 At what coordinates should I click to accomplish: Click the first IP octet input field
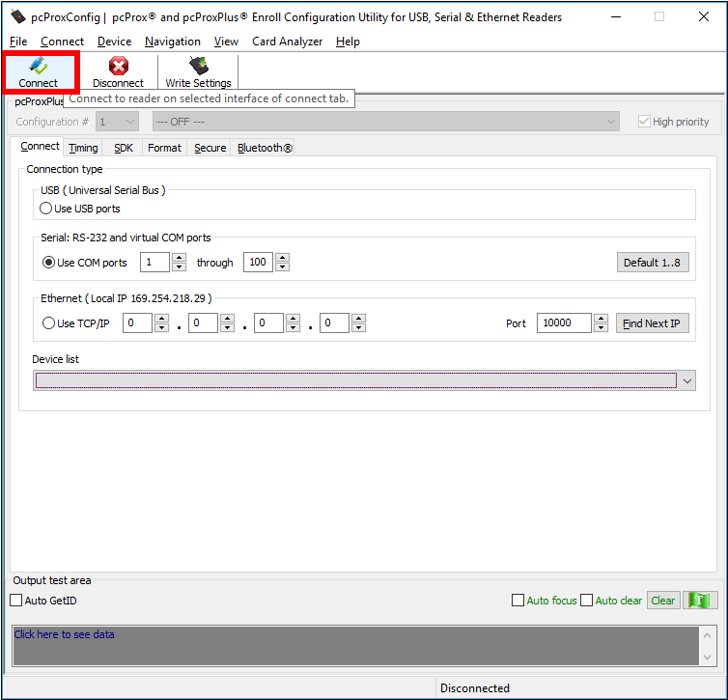137,323
